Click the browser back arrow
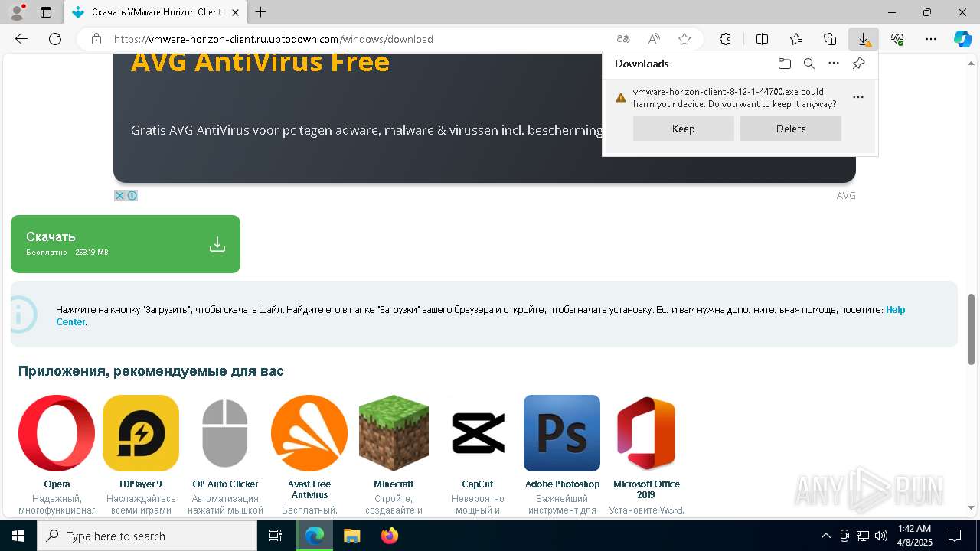The image size is (980, 551). pos(21,39)
